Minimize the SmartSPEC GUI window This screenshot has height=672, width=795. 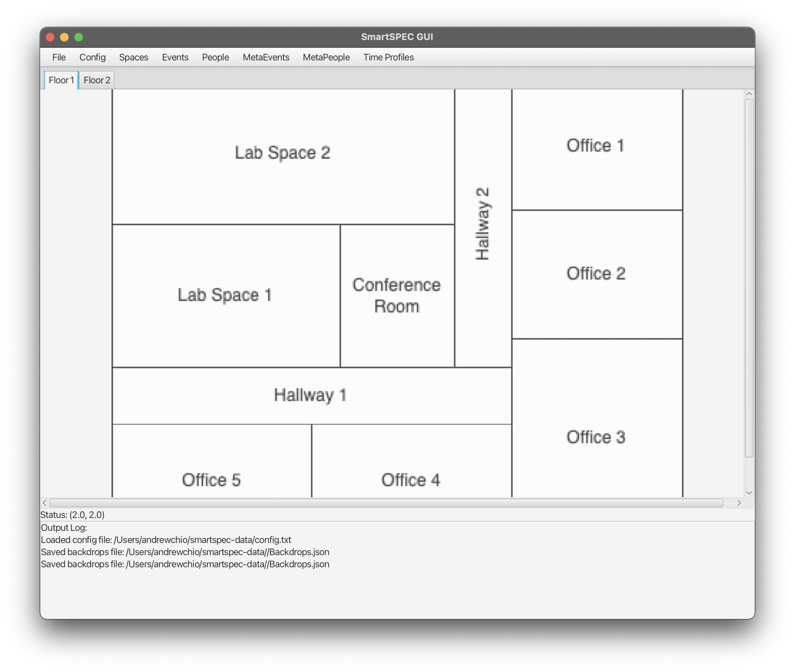tap(64, 37)
